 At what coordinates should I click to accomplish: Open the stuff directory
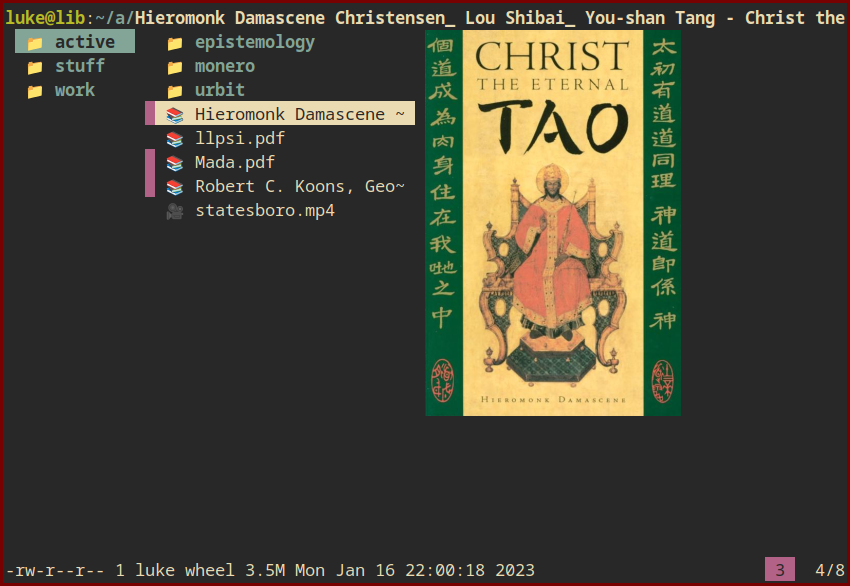coord(79,66)
